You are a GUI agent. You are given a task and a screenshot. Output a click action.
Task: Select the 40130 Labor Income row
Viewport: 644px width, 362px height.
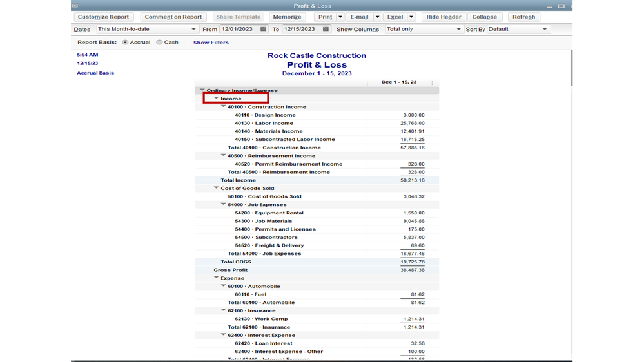317,123
